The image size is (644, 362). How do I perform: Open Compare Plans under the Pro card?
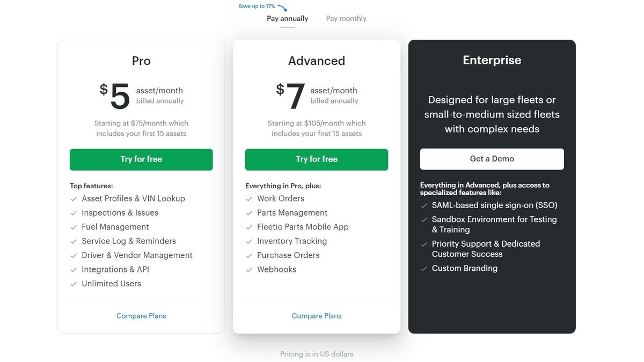point(141,316)
